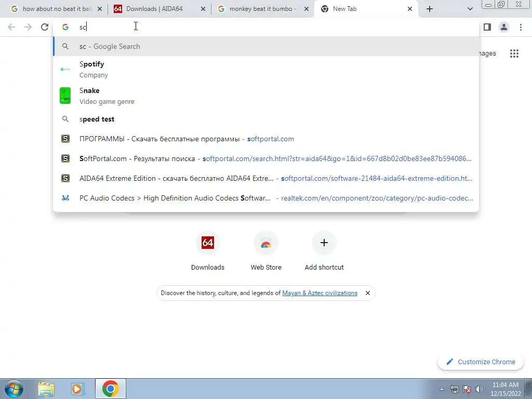Viewport: 532px width, 399px height.
Task: Open the Downloads AIDA64 shortcut tile
Action: coord(208,251)
